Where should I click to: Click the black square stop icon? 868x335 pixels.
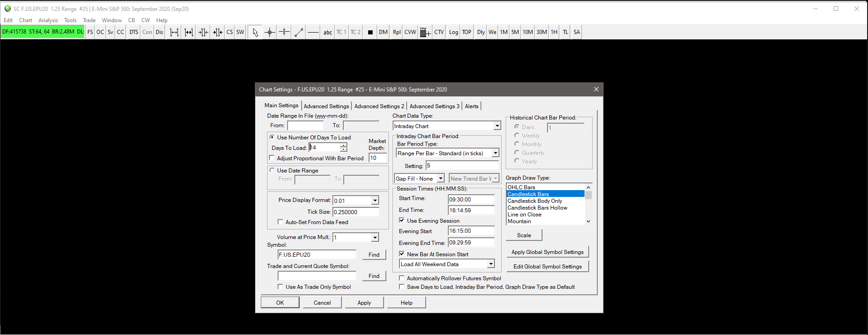click(x=370, y=32)
